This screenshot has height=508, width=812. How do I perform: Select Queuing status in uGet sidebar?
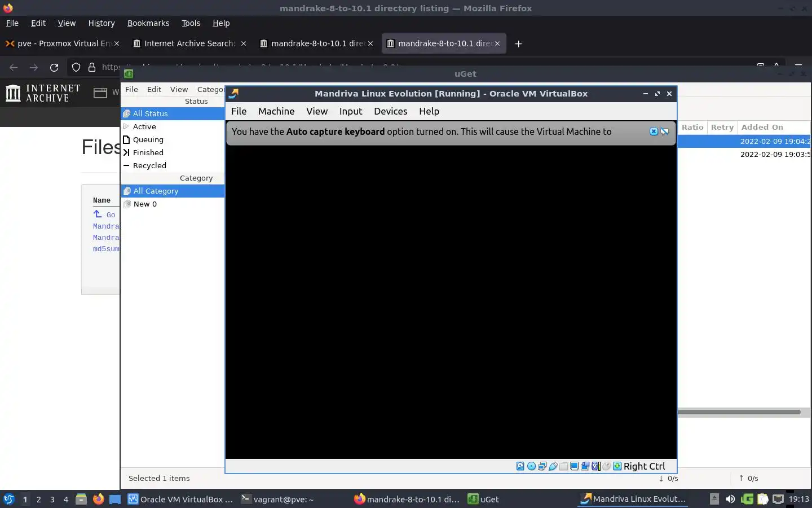[x=173, y=139]
